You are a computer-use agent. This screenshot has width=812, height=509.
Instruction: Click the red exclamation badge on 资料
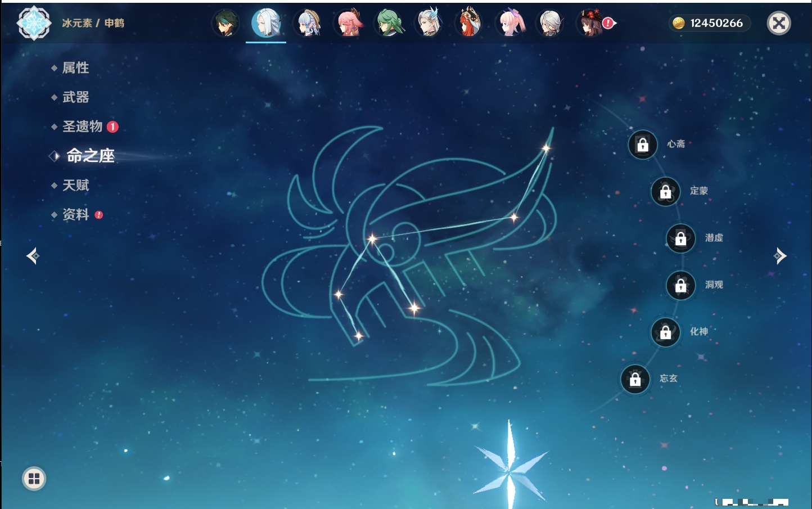[x=99, y=215]
